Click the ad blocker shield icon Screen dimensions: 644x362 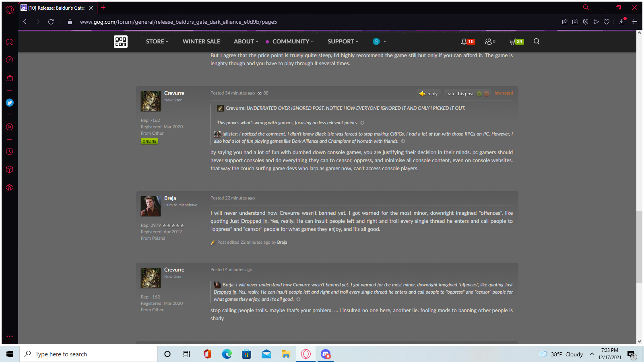pos(586,22)
